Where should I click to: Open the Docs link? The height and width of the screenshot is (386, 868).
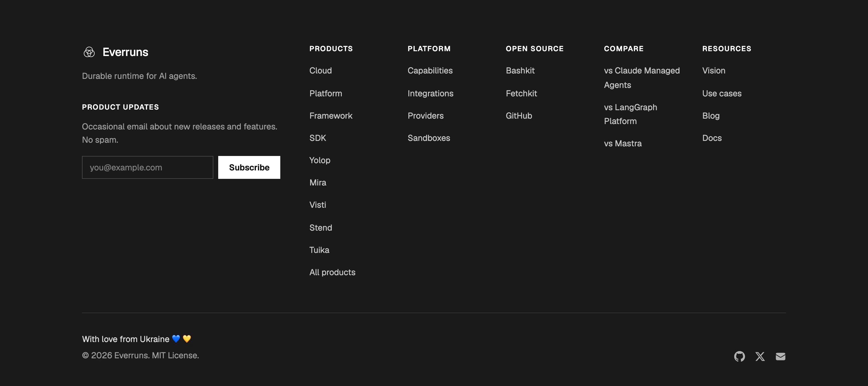[712, 138]
